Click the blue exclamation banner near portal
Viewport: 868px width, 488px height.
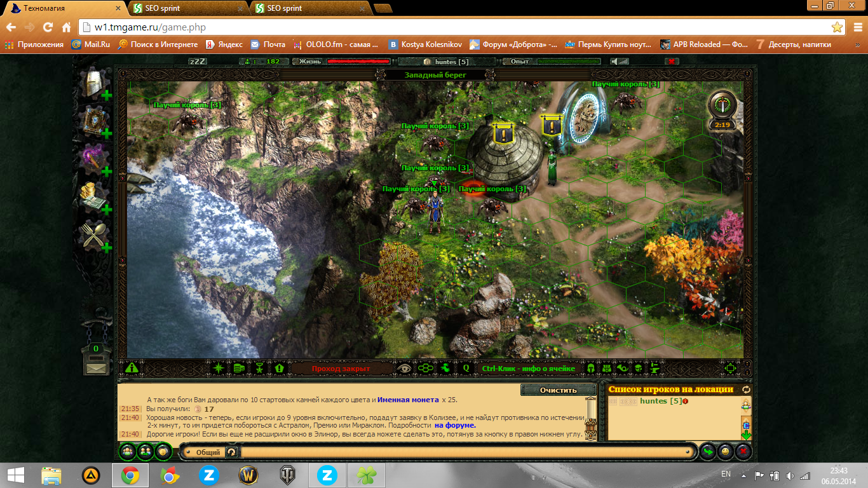click(552, 125)
